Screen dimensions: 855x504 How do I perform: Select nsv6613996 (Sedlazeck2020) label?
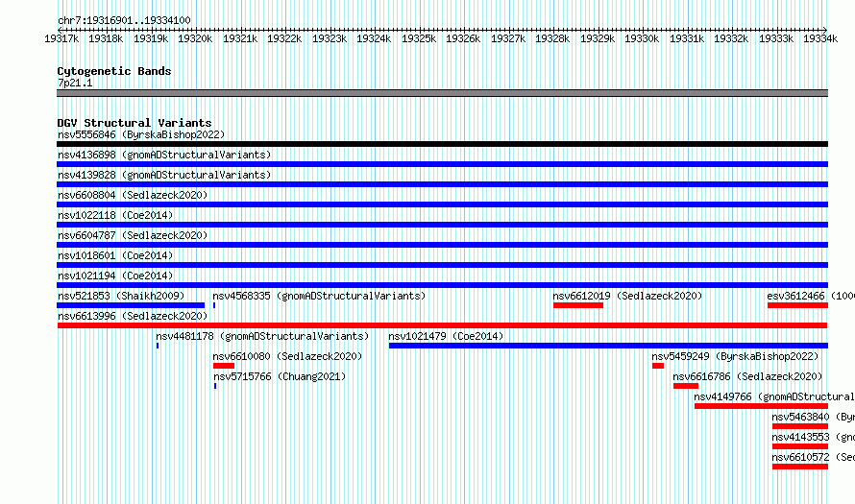133,316
